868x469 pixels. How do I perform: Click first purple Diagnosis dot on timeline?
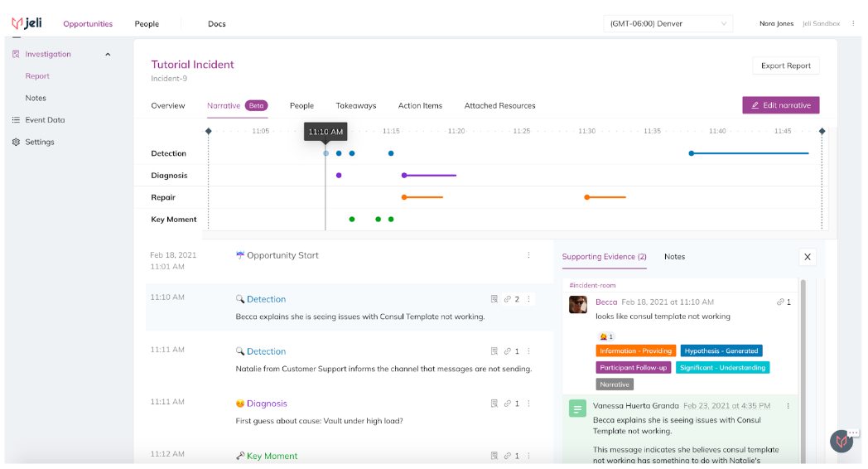click(x=339, y=176)
